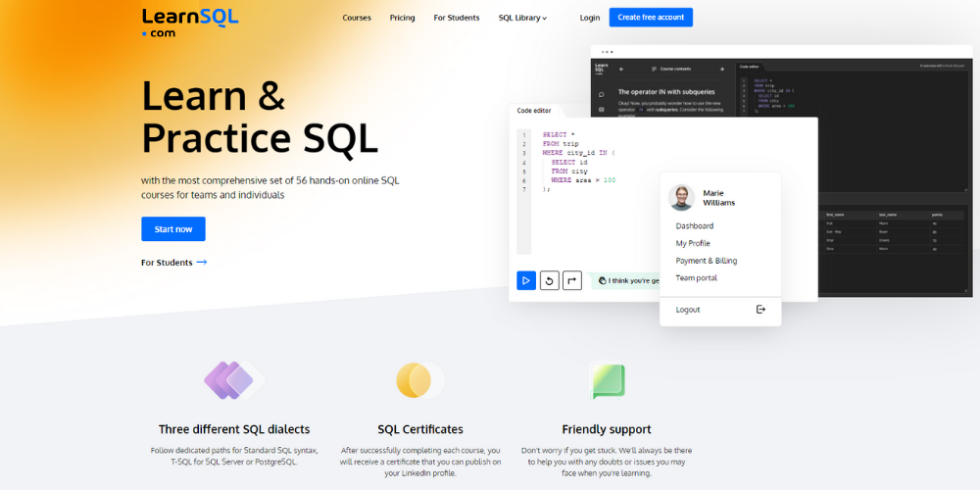The width and height of the screenshot is (980, 490).
Task: Click the chat bubble icon in the dark sidebar
Action: coord(602,94)
